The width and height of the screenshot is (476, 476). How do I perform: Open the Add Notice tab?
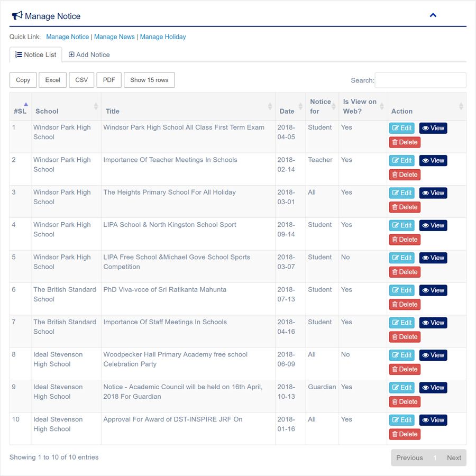(89, 54)
